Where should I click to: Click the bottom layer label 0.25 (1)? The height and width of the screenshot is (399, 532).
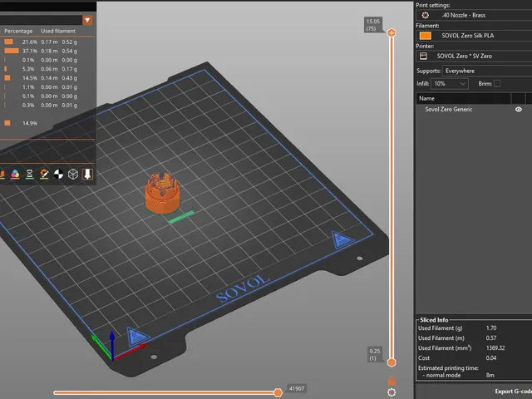[x=375, y=355]
